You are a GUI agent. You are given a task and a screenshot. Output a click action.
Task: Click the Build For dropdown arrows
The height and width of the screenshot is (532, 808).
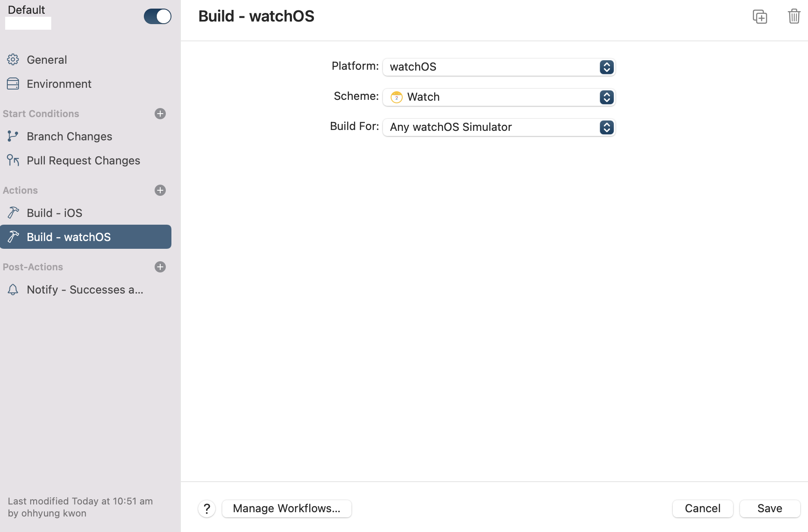[x=606, y=127]
